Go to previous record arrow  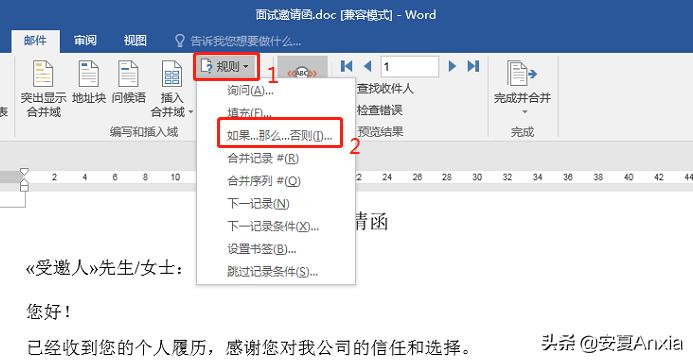(x=367, y=66)
